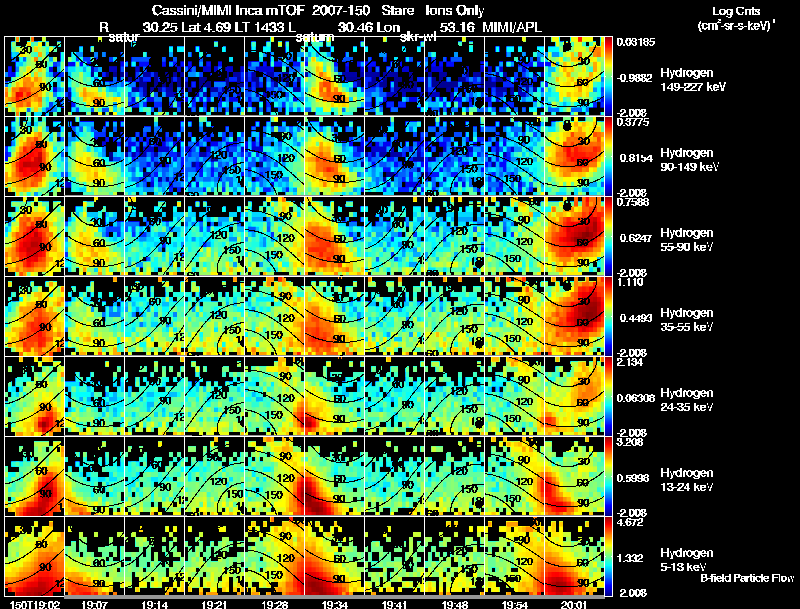The width and height of the screenshot is (800, 609).
Task: Click the color bar beside Hydrogen 35-55 keV
Action: (608, 316)
